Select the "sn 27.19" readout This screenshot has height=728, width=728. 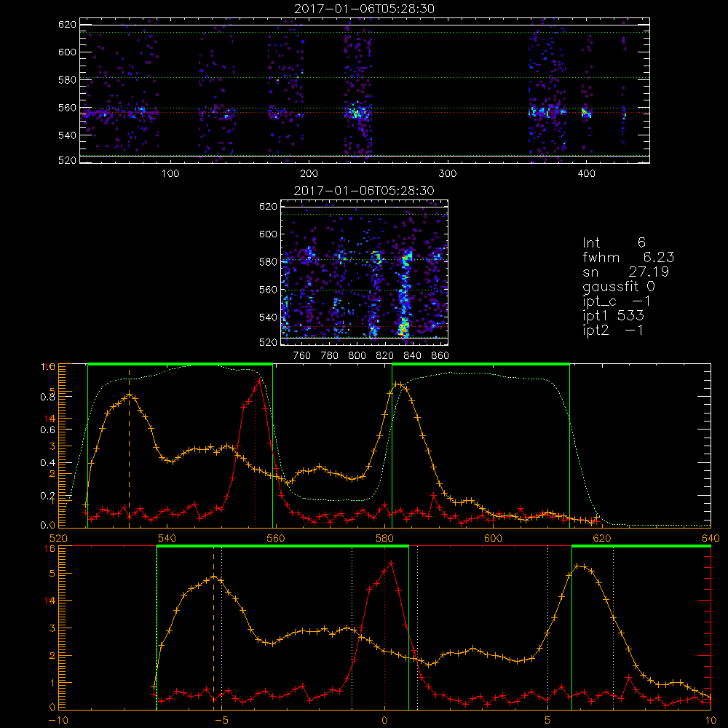point(626,272)
